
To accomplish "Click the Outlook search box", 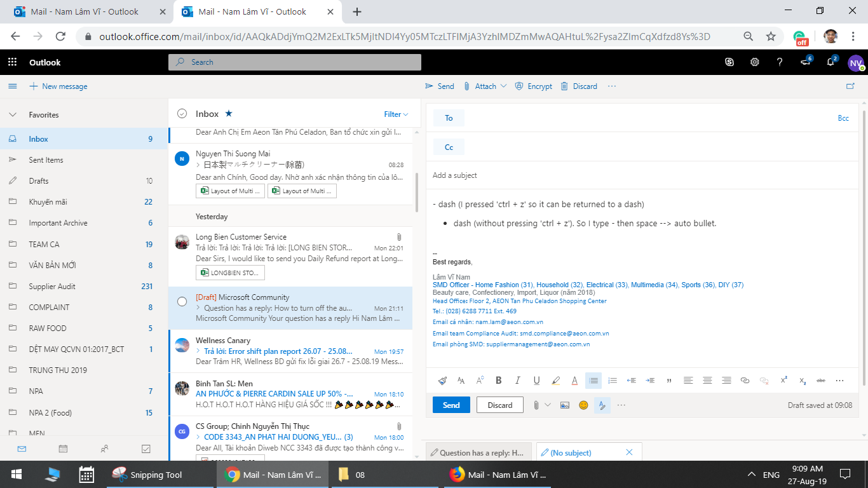I will [x=295, y=62].
